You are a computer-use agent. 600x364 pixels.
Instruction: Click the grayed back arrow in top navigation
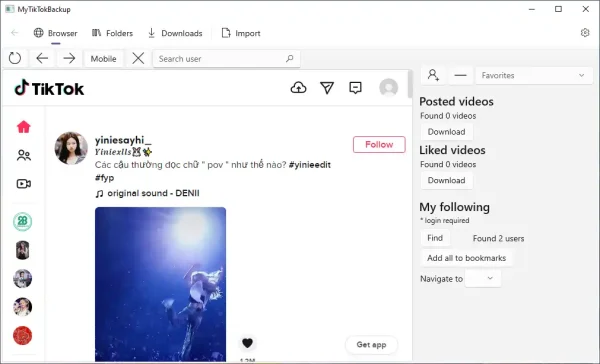click(x=15, y=33)
